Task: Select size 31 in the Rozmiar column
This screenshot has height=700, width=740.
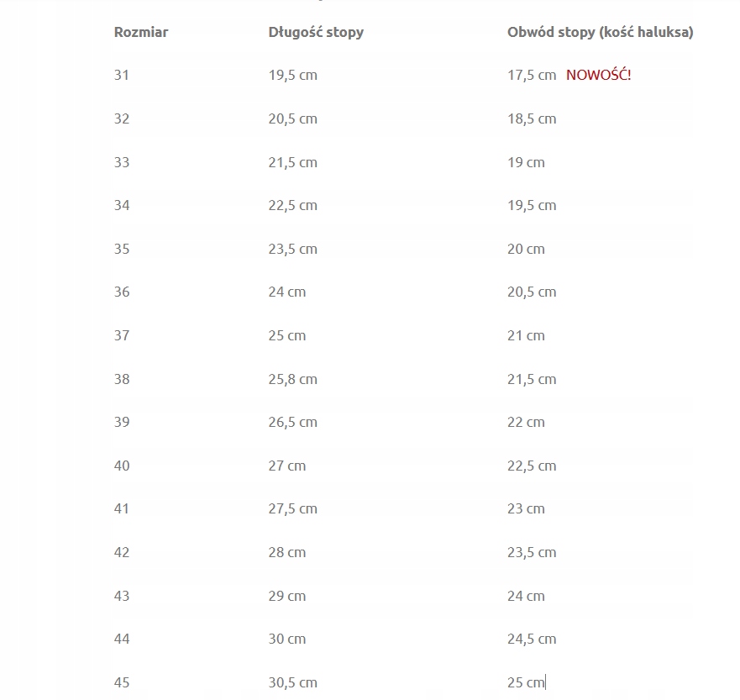Action: tap(122, 75)
